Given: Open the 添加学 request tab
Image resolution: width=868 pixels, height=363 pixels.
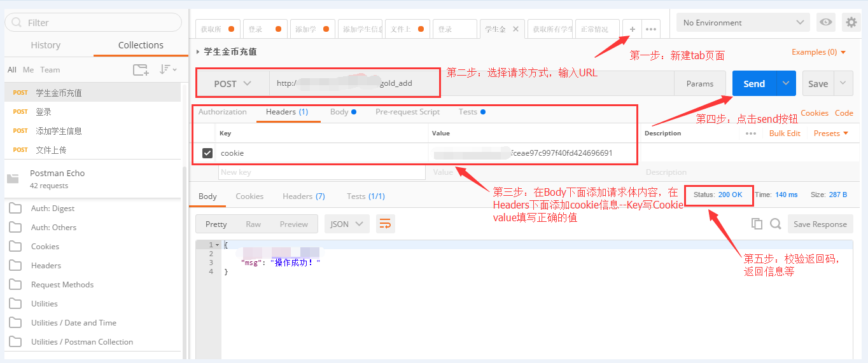Looking at the screenshot, I should tap(312, 29).
